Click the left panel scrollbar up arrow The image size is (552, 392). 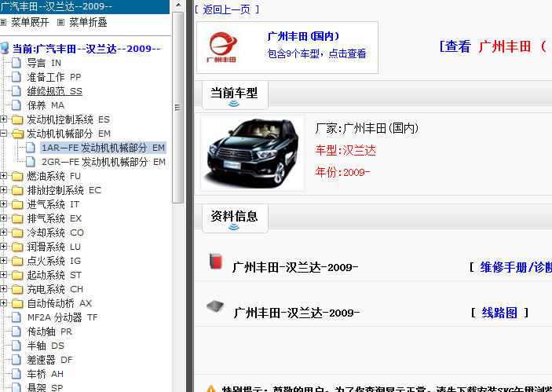click(178, 5)
